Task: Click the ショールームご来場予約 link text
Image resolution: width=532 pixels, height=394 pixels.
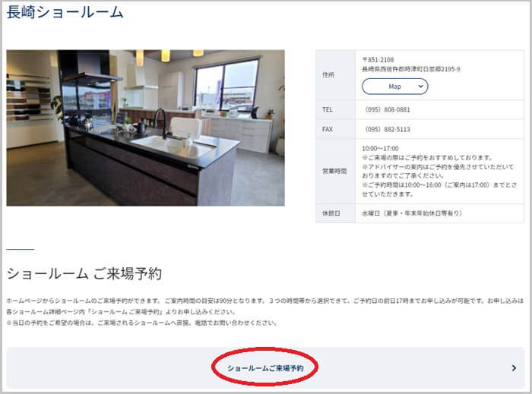Action: coord(265,368)
